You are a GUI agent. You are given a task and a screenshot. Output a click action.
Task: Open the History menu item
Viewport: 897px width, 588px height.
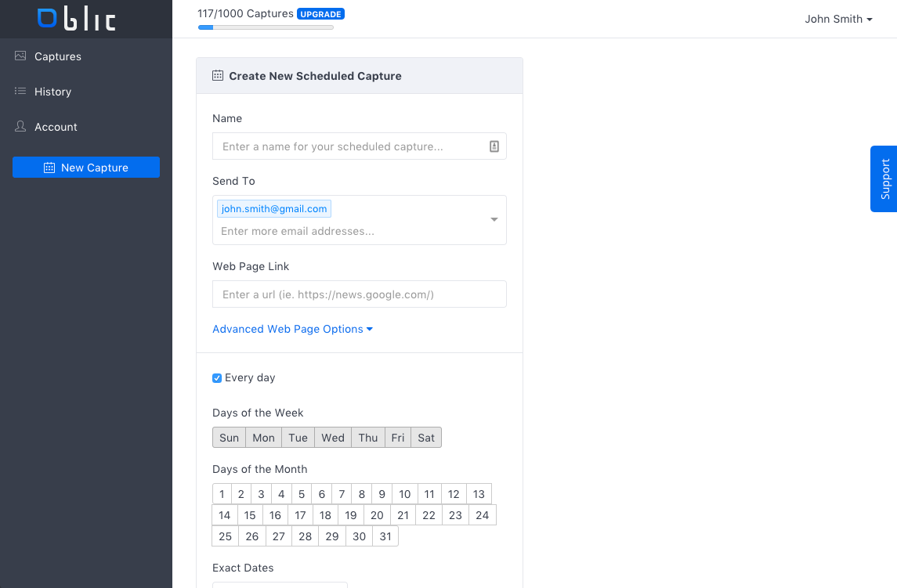tap(52, 92)
